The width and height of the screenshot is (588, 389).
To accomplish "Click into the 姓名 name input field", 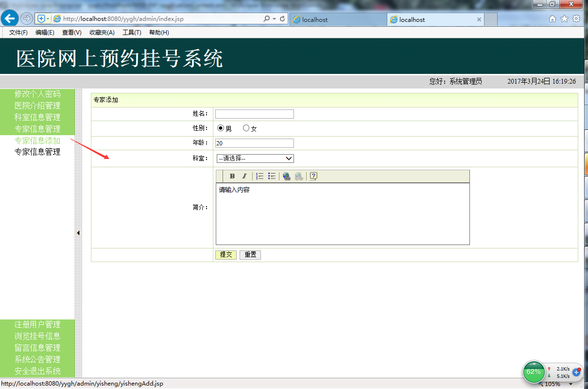I will (x=255, y=114).
